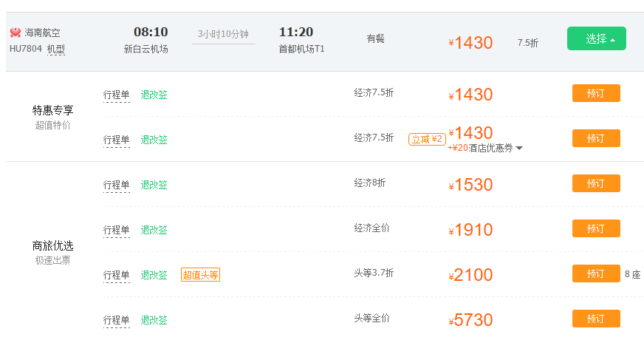Collapse fares with the green 选择 button
This screenshot has width=644, height=340.
coord(596,38)
